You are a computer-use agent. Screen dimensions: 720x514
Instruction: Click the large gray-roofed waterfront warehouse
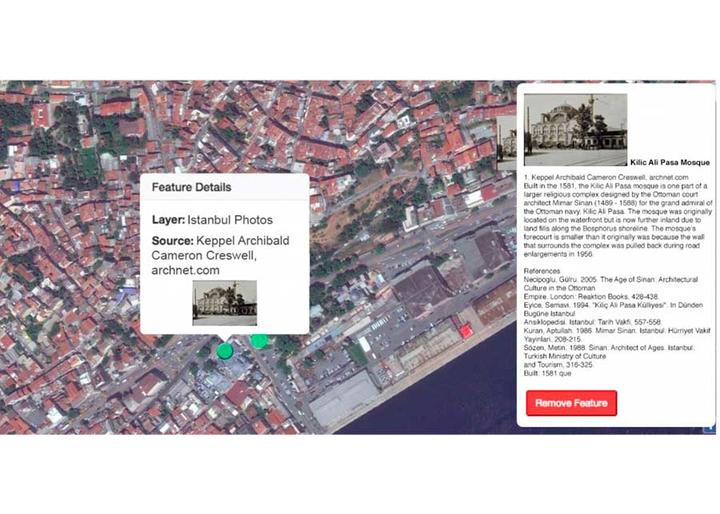343,399
